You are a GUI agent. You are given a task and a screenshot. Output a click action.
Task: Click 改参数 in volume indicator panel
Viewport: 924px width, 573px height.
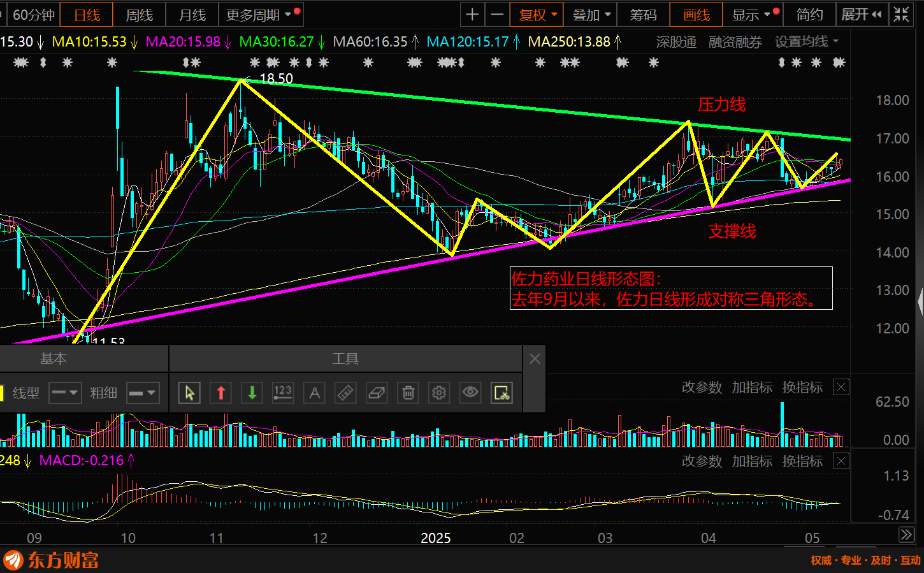702,388
